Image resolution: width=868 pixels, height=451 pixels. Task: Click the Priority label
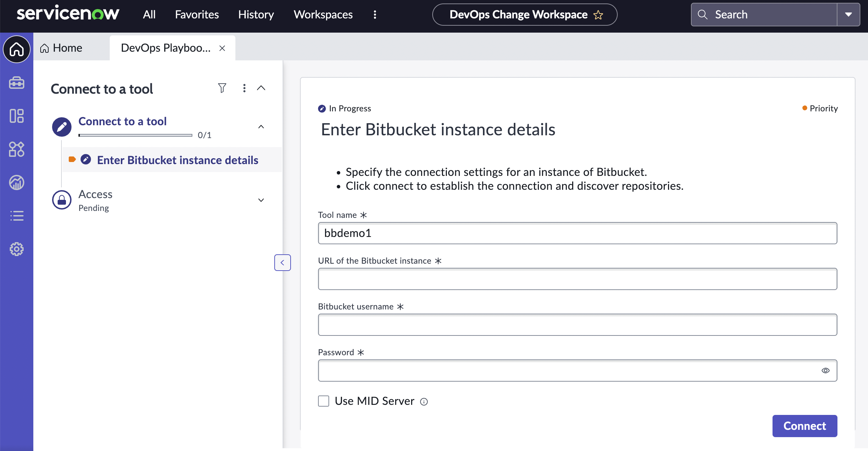pyautogui.click(x=824, y=109)
